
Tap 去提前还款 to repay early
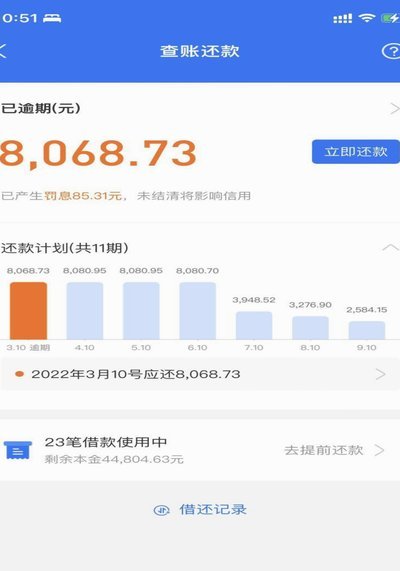(323, 450)
